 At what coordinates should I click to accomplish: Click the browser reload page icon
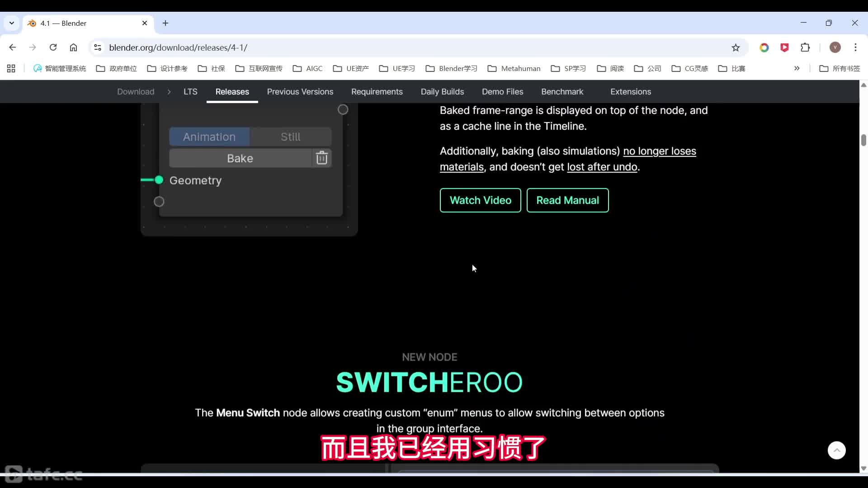tap(53, 47)
